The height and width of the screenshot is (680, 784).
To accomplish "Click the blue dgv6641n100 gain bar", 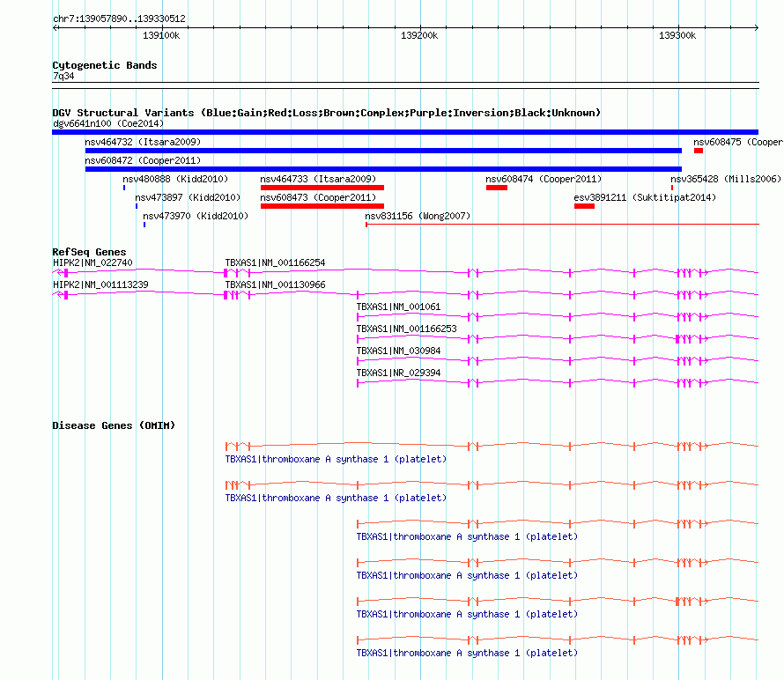I will pyautogui.click(x=405, y=132).
